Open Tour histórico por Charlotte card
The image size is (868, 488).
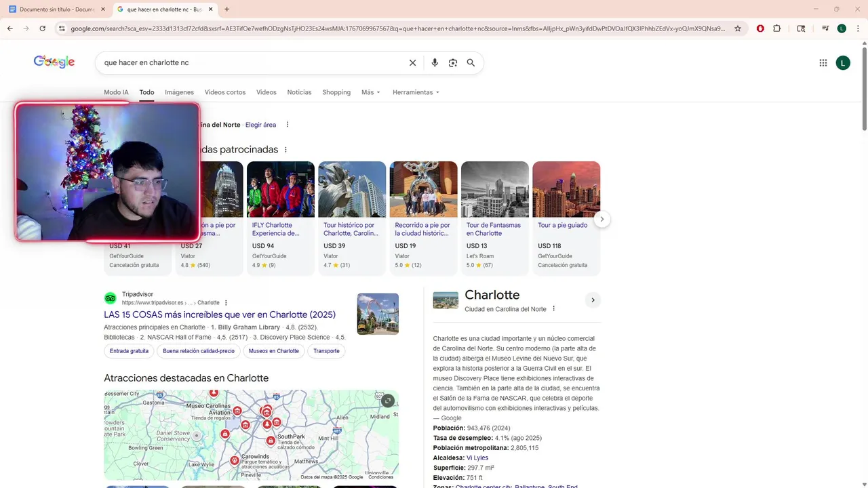coord(352,218)
